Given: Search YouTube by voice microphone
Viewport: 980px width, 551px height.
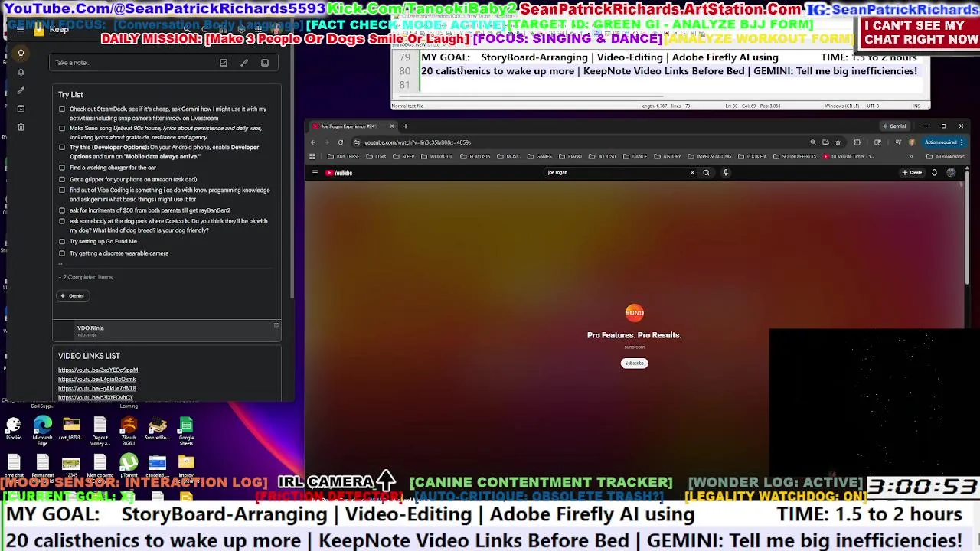Looking at the screenshot, I should 726,173.
